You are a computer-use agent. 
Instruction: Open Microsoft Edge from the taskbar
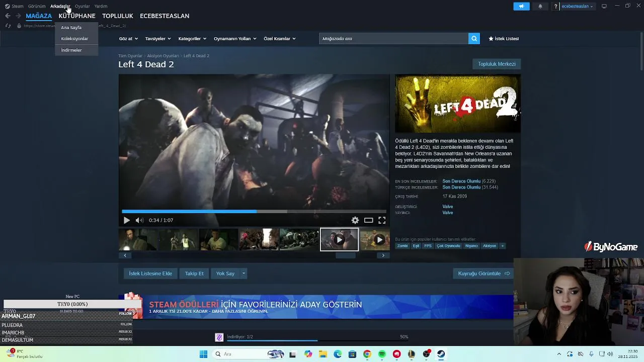(338, 354)
